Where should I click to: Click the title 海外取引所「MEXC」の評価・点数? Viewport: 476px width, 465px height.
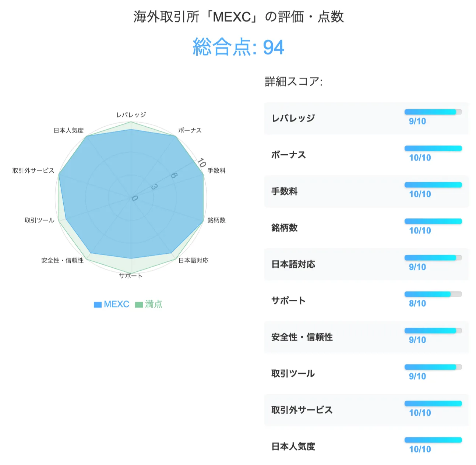(238, 17)
